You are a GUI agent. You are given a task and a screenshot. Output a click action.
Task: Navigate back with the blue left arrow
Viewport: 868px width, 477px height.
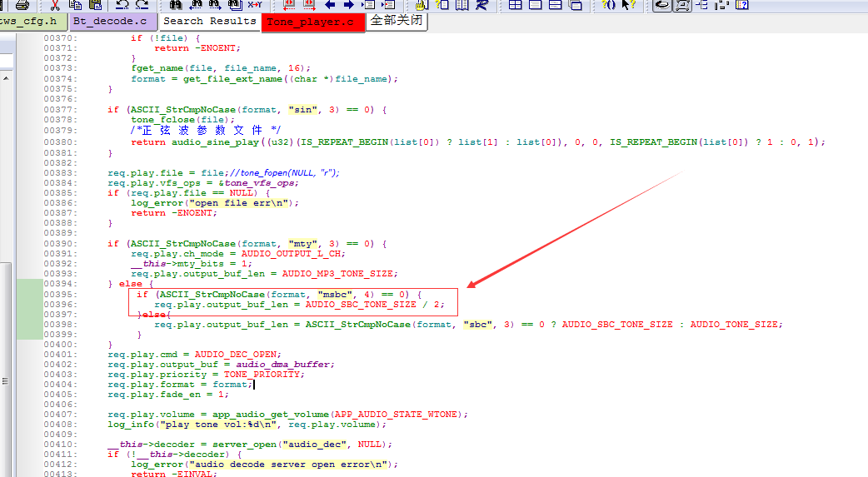coord(330,5)
